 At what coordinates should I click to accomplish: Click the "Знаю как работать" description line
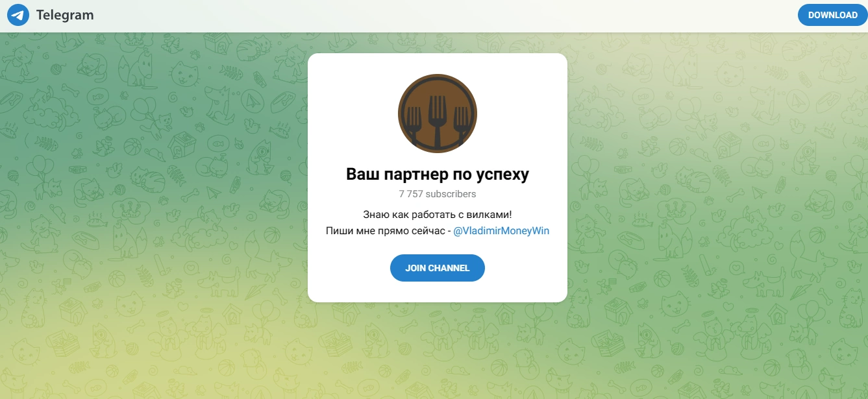click(402, 214)
